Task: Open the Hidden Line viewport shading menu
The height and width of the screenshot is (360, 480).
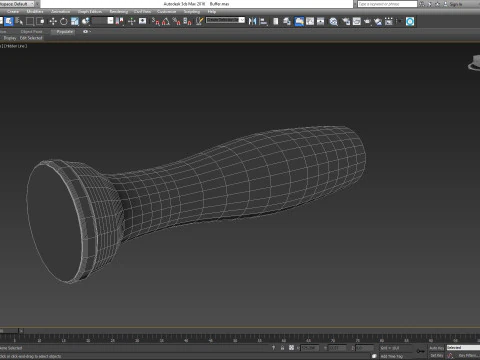Action: coord(15,46)
